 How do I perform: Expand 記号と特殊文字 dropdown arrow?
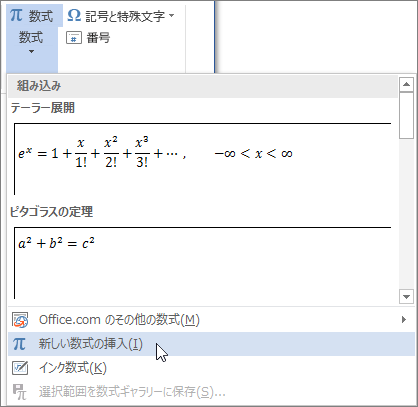click(x=172, y=16)
